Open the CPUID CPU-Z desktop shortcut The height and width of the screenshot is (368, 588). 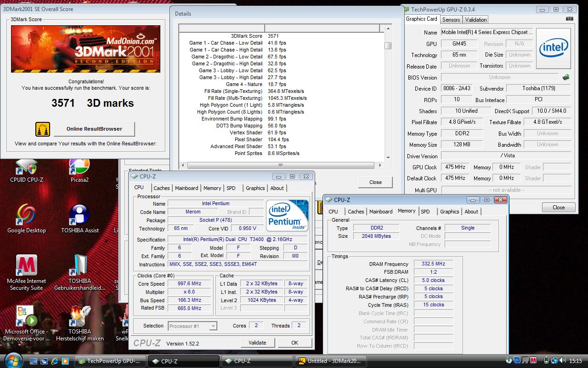(26, 171)
